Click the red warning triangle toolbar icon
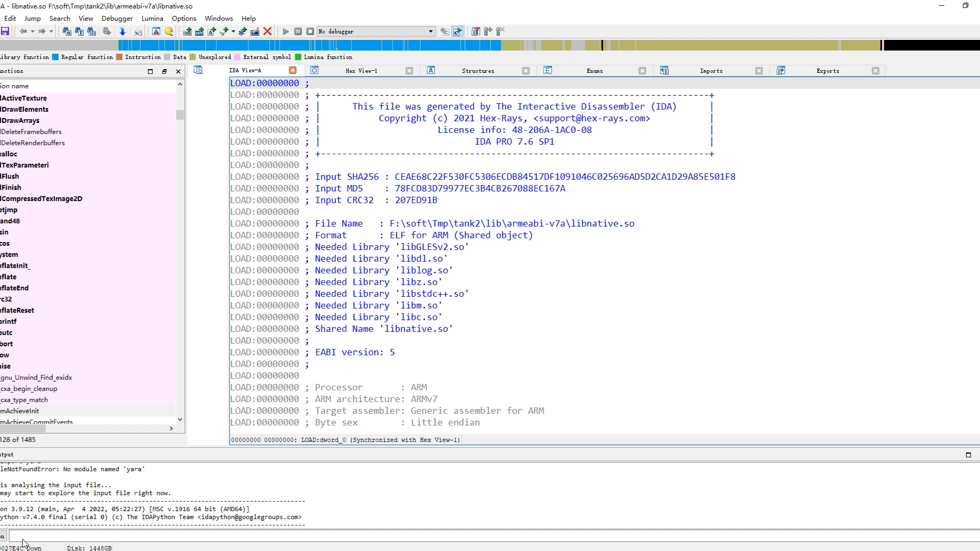The height and width of the screenshot is (551, 980). (156, 32)
